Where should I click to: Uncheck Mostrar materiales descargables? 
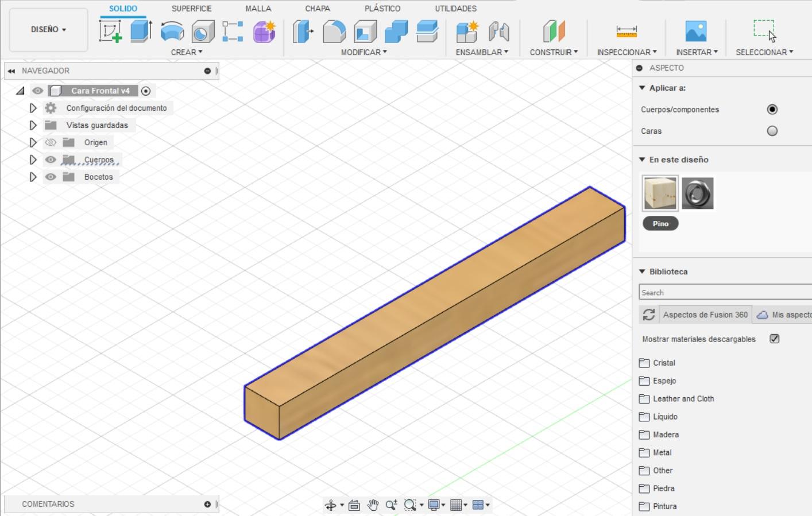click(775, 339)
